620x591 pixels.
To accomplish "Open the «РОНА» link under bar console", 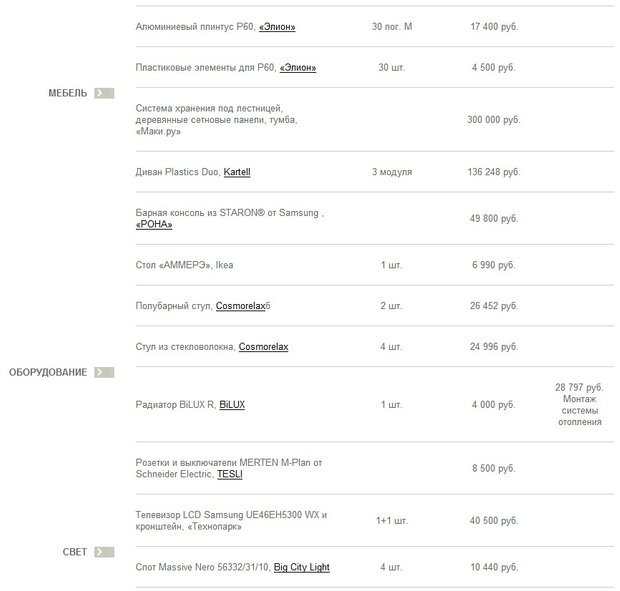I will pyautogui.click(x=154, y=225).
